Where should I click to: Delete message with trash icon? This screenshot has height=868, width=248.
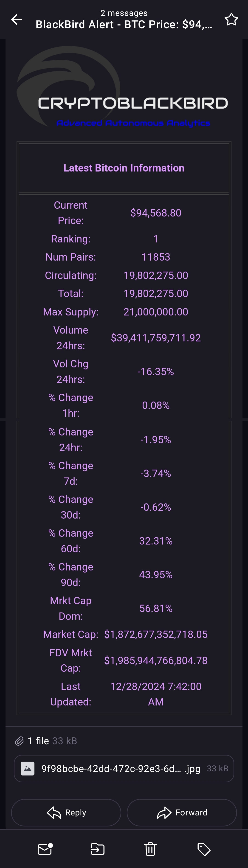point(150,849)
